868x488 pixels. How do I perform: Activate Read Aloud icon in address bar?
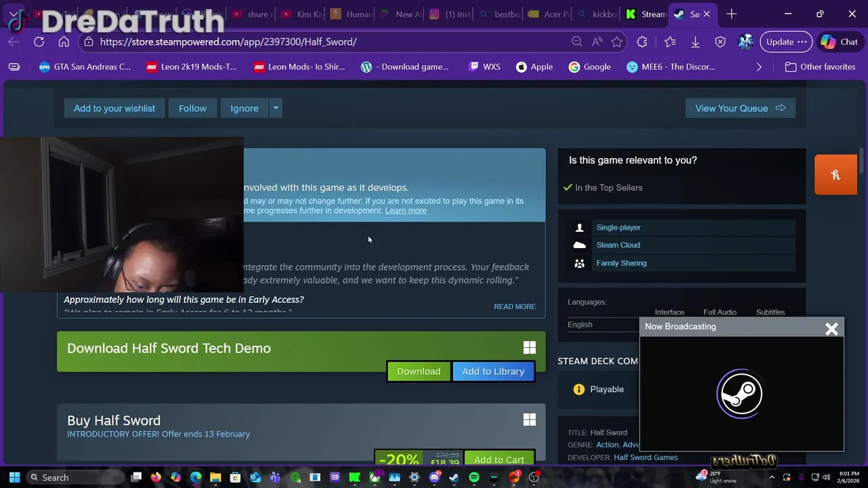597,42
